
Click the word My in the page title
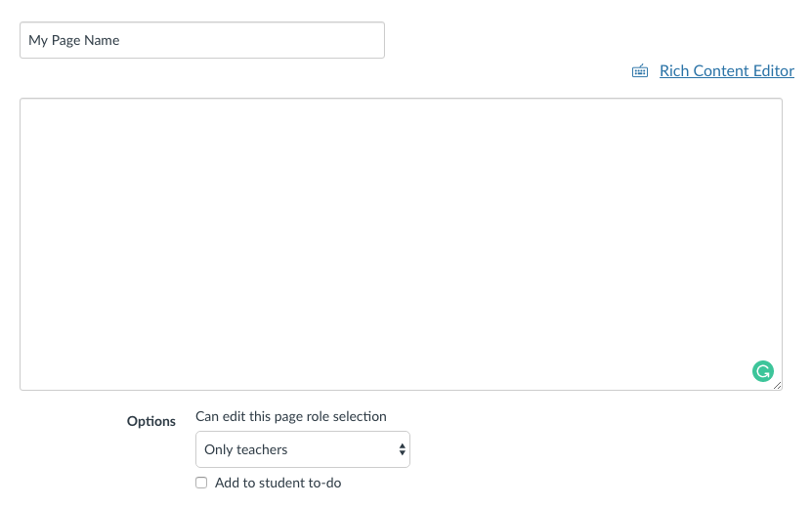click(x=38, y=40)
